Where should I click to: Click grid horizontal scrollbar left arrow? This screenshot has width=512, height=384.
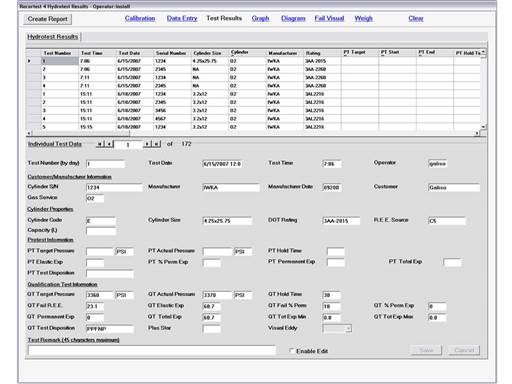click(x=29, y=133)
